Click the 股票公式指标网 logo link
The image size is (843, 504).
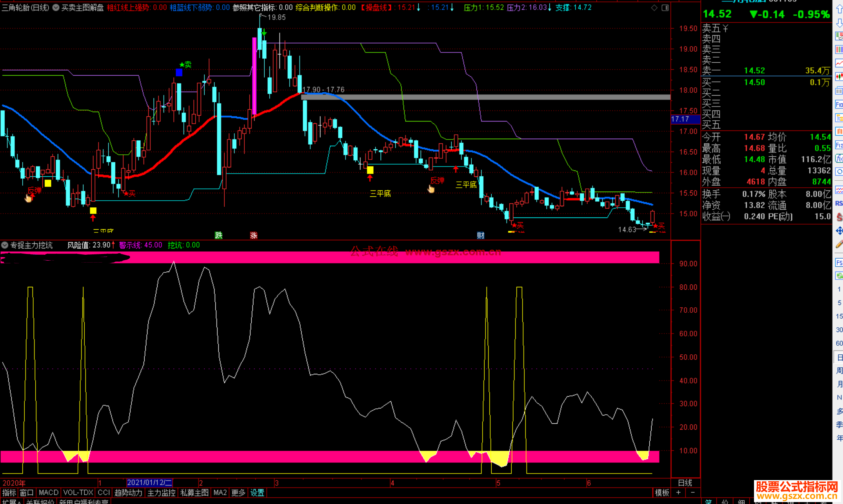coord(797,490)
